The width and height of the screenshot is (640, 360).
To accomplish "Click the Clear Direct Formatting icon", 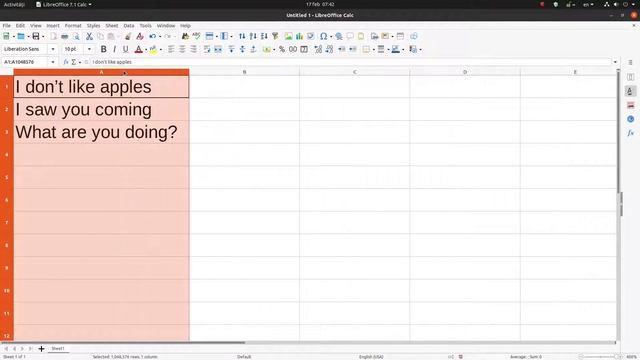I will tap(140, 36).
